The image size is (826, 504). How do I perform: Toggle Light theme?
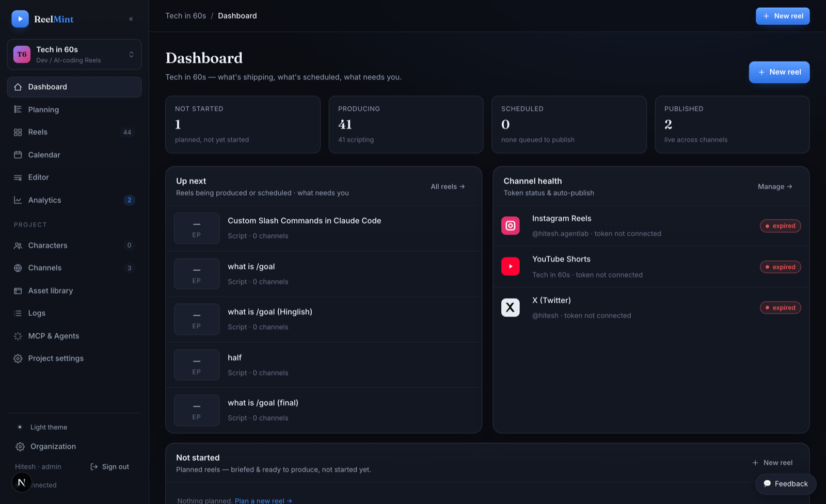click(x=74, y=427)
